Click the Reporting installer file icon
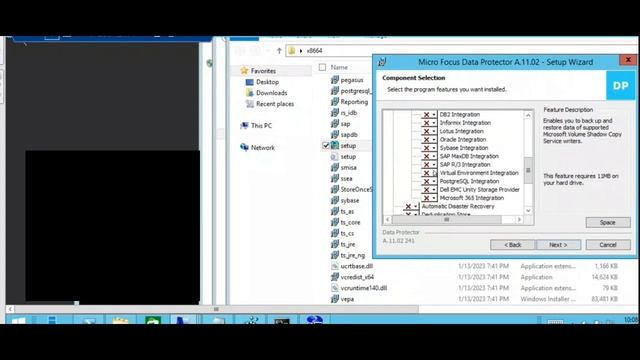 [335, 102]
